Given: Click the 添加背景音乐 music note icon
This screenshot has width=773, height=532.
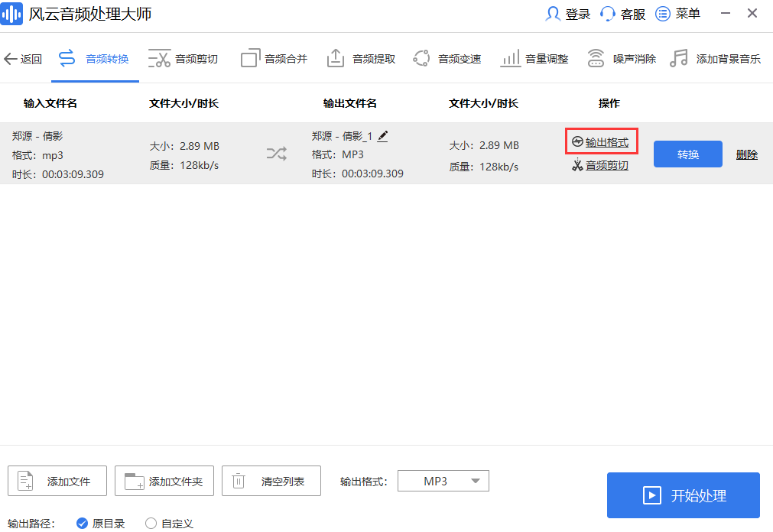Looking at the screenshot, I should tap(679, 58).
